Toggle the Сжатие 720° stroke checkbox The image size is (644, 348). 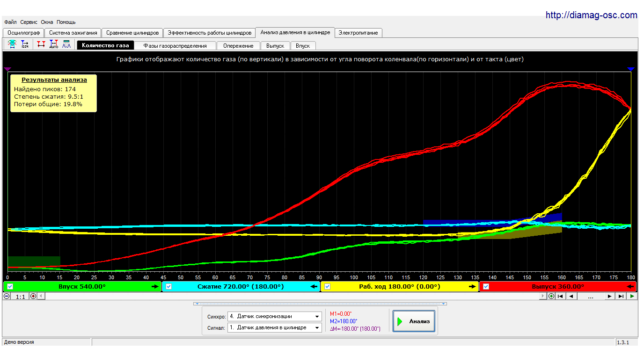(169, 286)
